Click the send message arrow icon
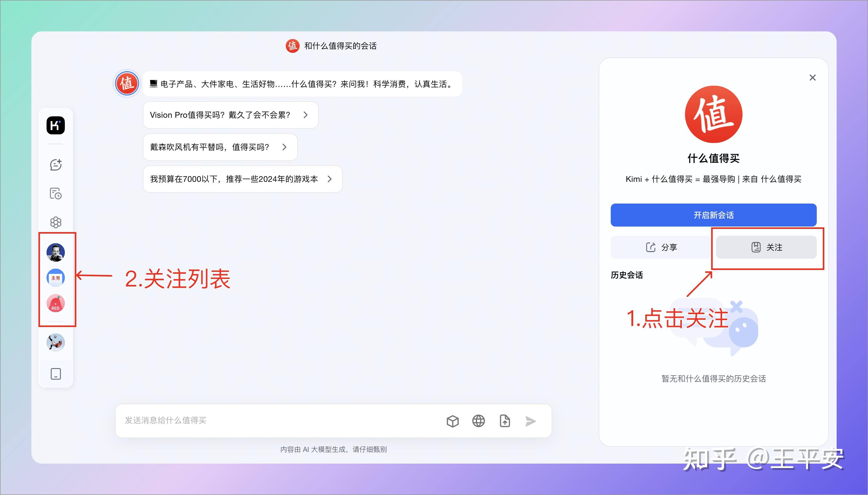The image size is (868, 495). (530, 421)
